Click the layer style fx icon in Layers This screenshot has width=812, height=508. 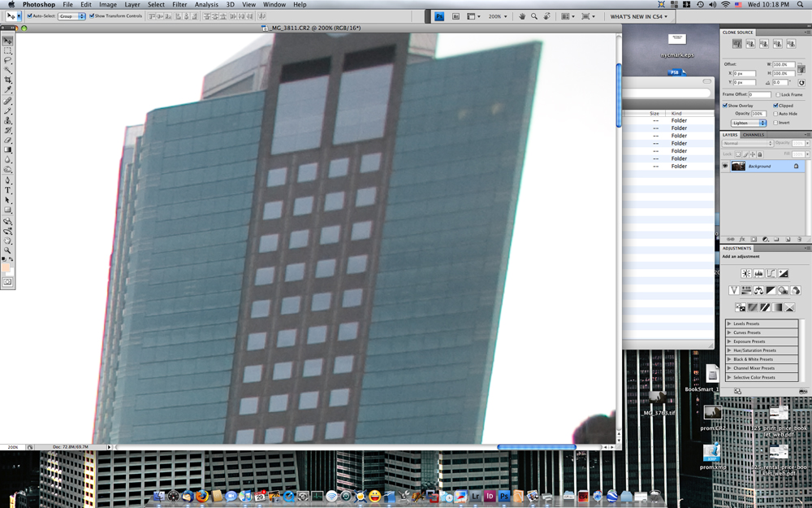[742, 240]
